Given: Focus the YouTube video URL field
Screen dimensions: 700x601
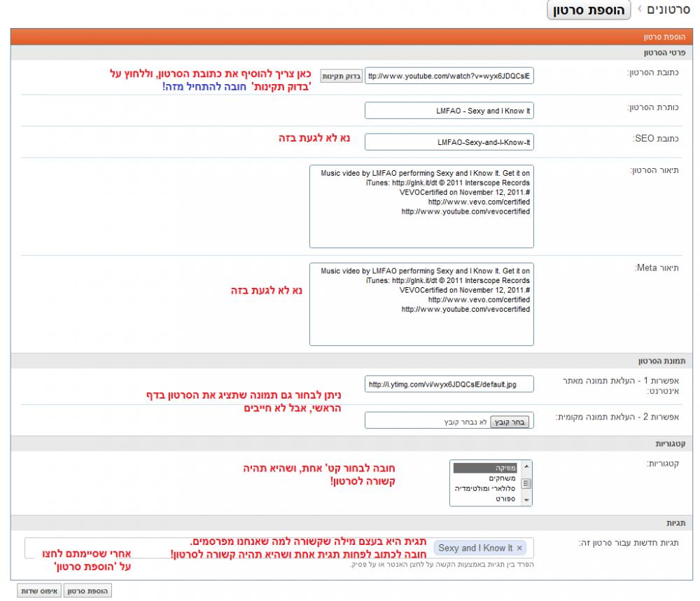Looking at the screenshot, I should click(449, 76).
